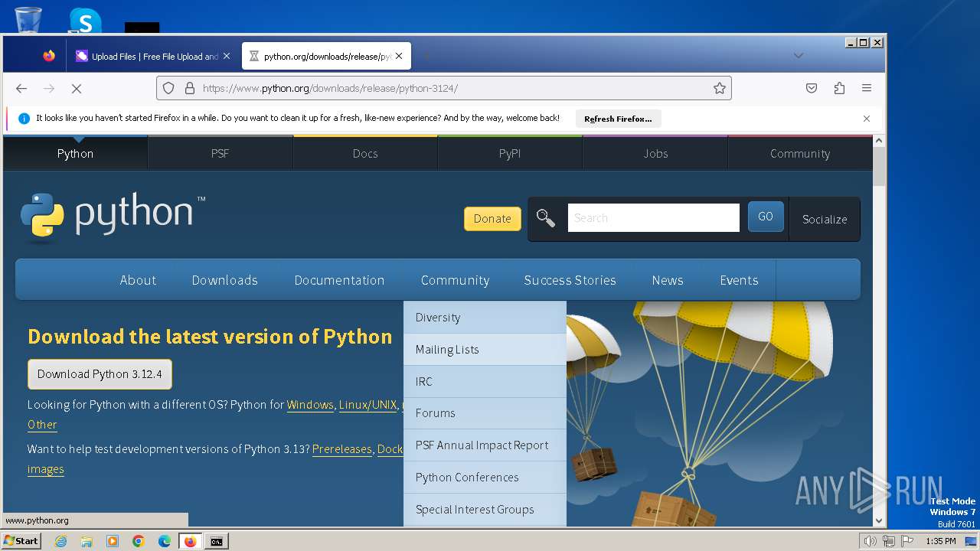This screenshot has width=980, height=551.
Task: Choose Python Conferences menu entry
Action: click(485, 478)
